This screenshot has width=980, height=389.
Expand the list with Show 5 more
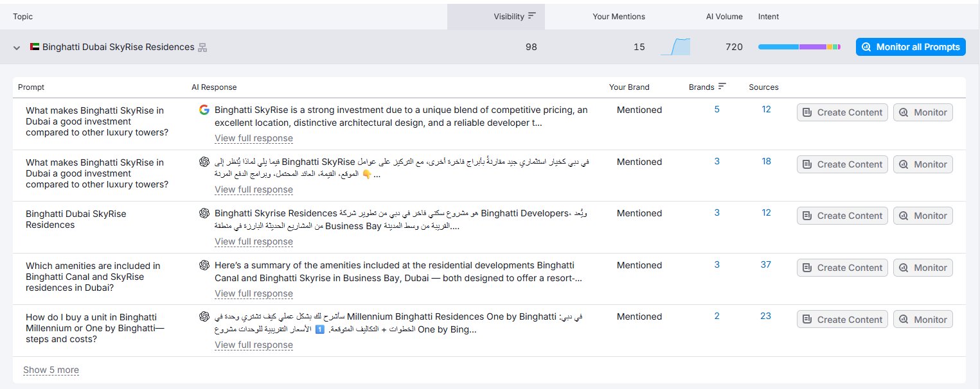(51, 370)
